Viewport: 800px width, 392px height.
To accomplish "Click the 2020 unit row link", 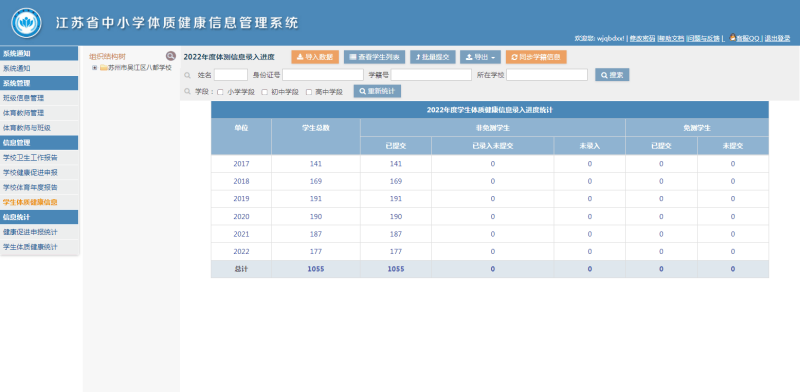I will 241,216.
